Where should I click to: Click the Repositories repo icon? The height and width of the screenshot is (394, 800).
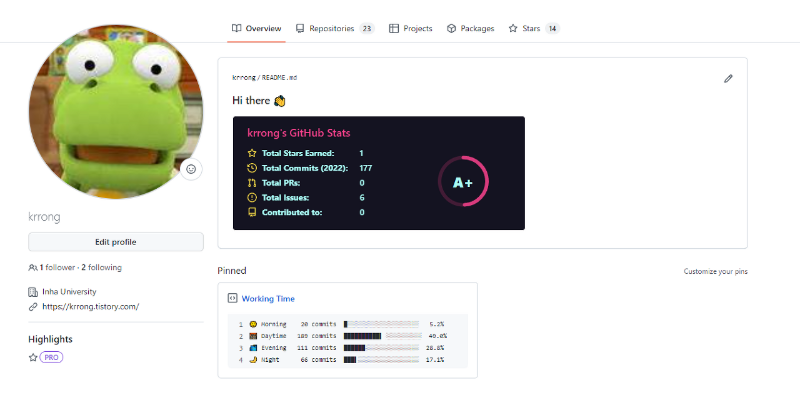[x=300, y=29]
